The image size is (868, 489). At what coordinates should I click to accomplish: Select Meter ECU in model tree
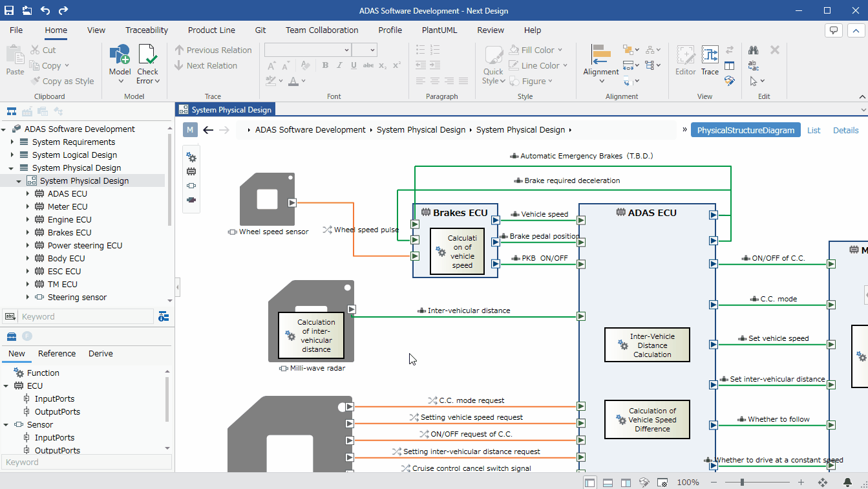coord(67,206)
